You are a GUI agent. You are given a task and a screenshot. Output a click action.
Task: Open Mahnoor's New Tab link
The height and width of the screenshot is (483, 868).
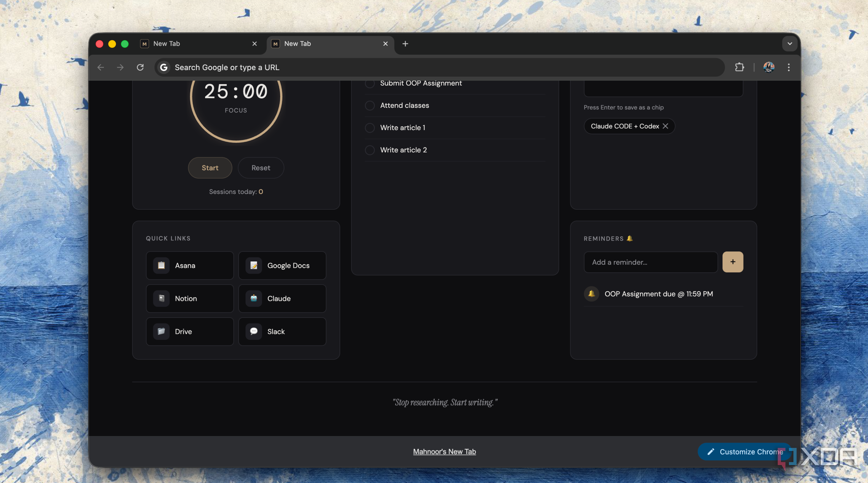tap(444, 452)
